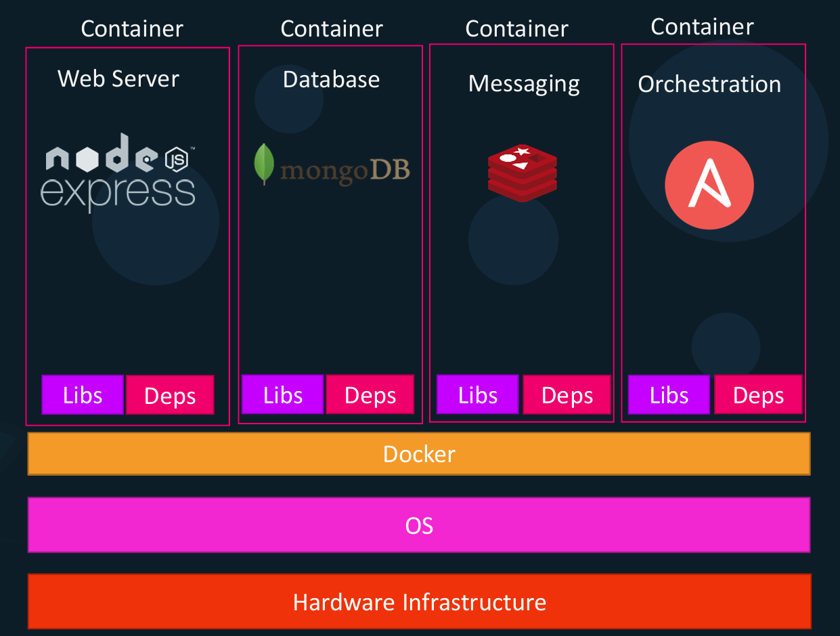Click the mongoDB wordmark
This screenshot has width=840, height=636.
345,171
